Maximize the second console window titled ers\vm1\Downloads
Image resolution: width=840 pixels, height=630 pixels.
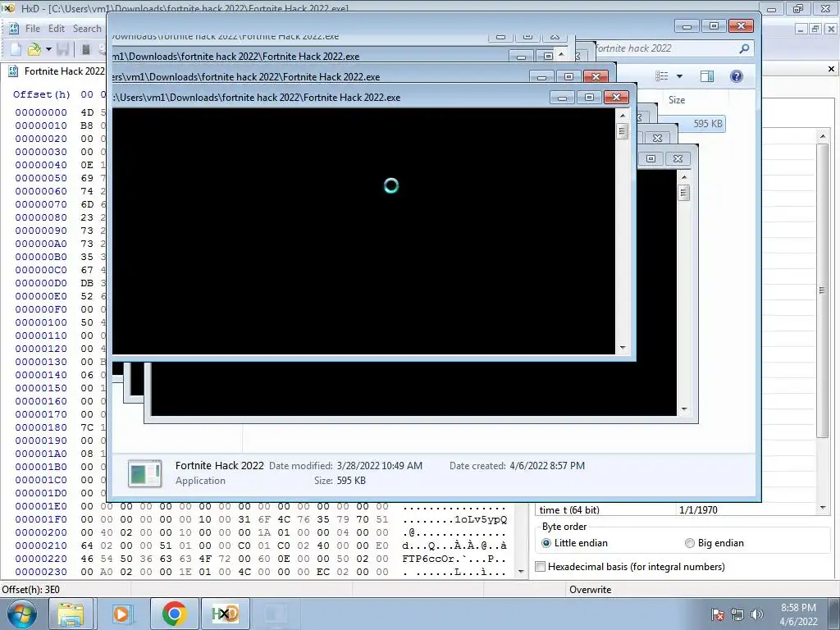569,76
